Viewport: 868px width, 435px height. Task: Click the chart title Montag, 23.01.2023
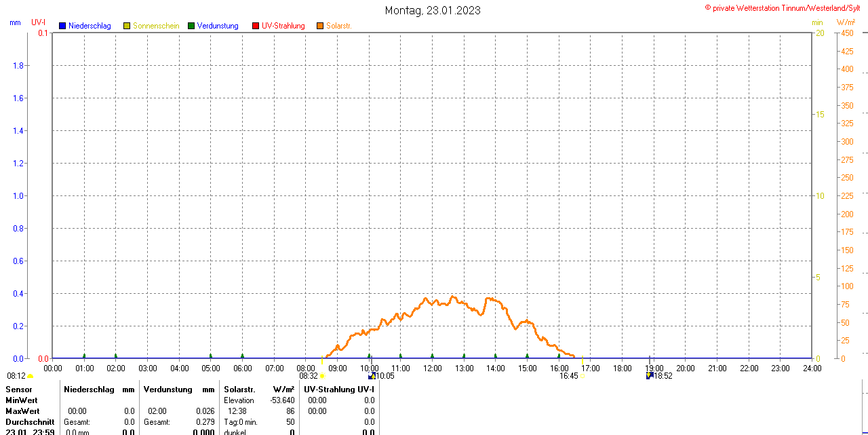[x=433, y=10]
